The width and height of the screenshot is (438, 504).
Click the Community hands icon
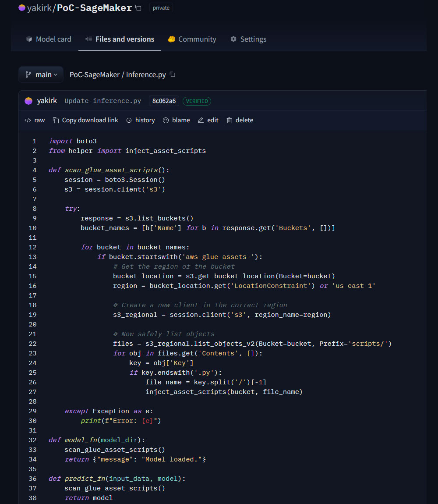click(x=172, y=39)
